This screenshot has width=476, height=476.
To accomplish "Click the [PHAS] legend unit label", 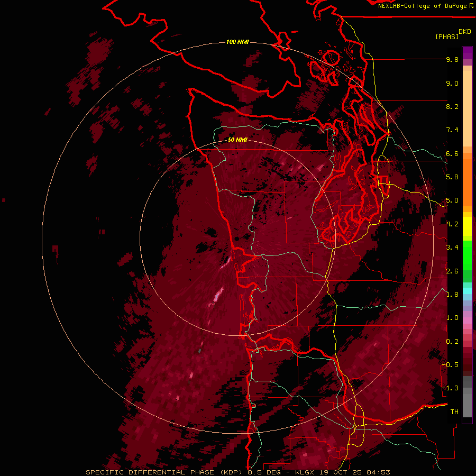I will pyautogui.click(x=447, y=36).
